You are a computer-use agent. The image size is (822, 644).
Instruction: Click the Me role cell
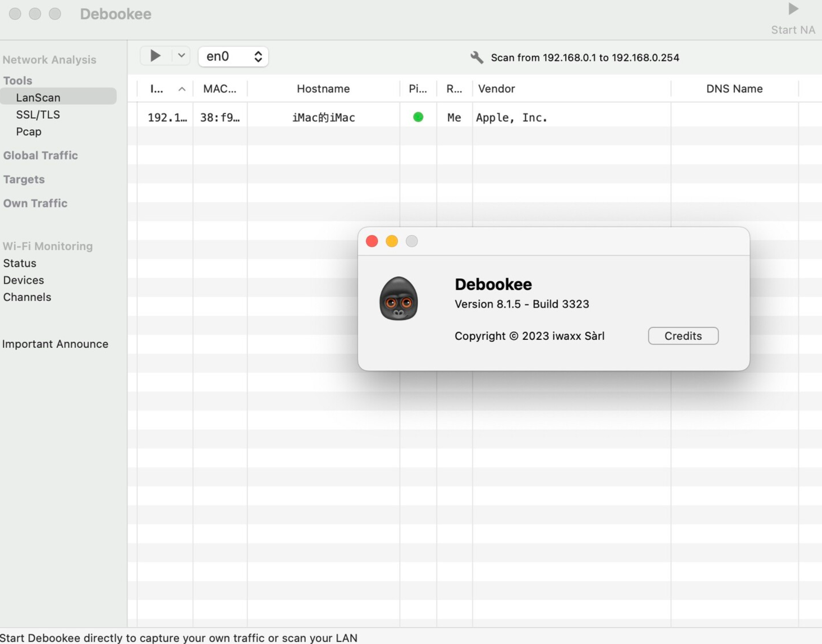coord(454,117)
